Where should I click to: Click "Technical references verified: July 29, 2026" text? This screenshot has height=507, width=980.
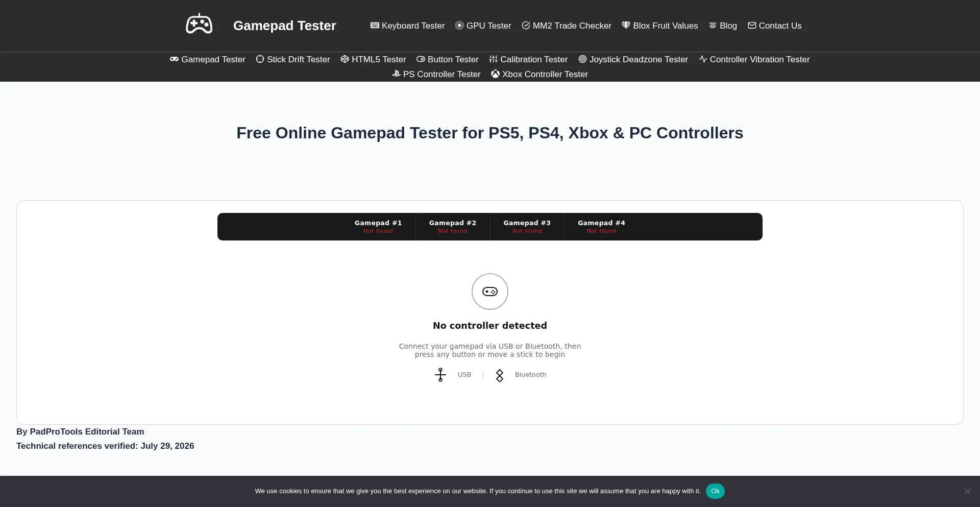(x=105, y=446)
